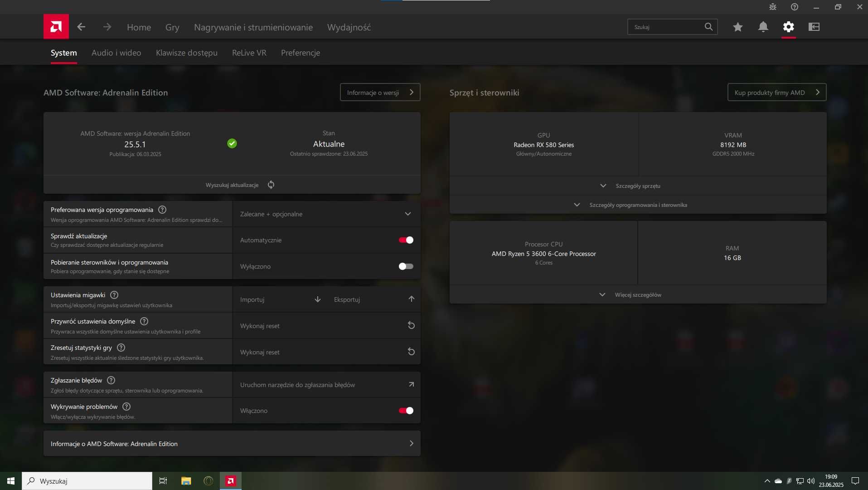Show help for Preferowana wersja oprogramowania
The width and height of the screenshot is (868, 490).
click(162, 210)
